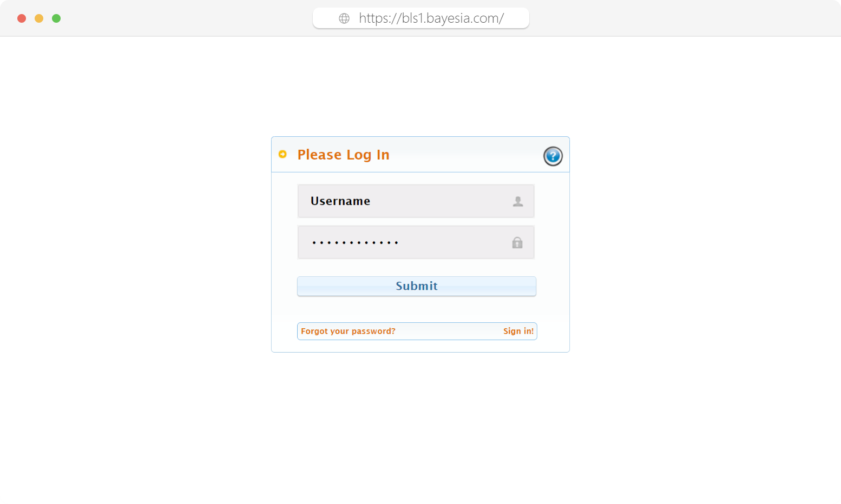Click the Please Log In heading text
841x504 pixels.
click(343, 155)
